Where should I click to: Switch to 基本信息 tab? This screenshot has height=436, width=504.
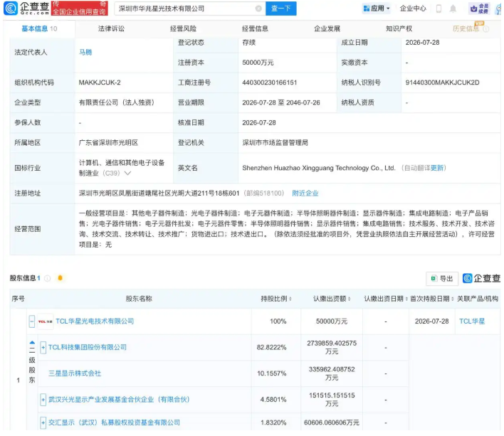[x=39, y=29]
